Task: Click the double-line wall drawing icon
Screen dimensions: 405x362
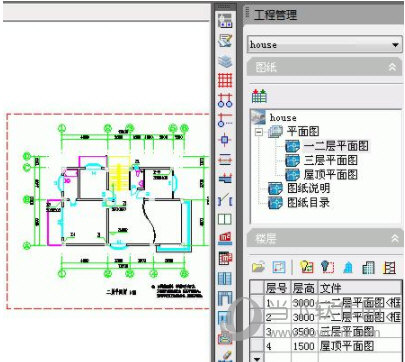Action: (x=225, y=159)
